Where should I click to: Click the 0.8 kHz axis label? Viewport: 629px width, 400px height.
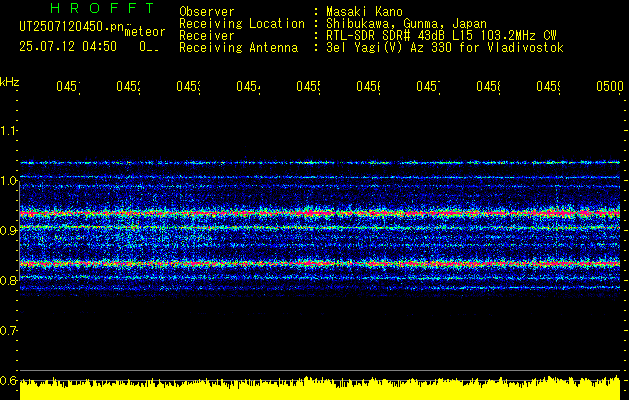pyautogui.click(x=8, y=280)
